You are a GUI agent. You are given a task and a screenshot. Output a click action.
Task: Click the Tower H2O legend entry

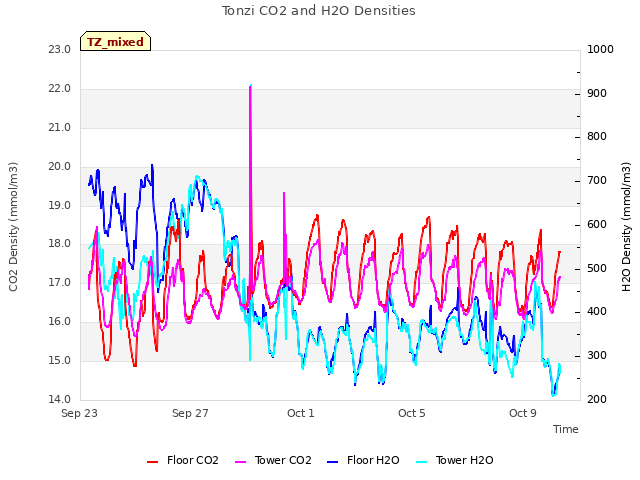tap(454, 460)
